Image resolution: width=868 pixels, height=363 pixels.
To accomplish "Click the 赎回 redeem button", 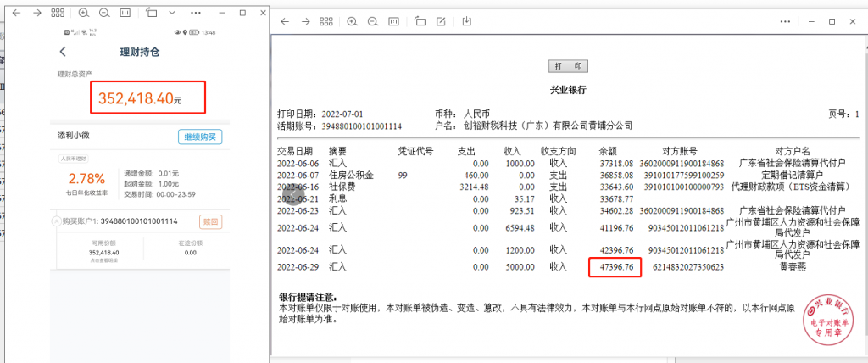I will [211, 222].
